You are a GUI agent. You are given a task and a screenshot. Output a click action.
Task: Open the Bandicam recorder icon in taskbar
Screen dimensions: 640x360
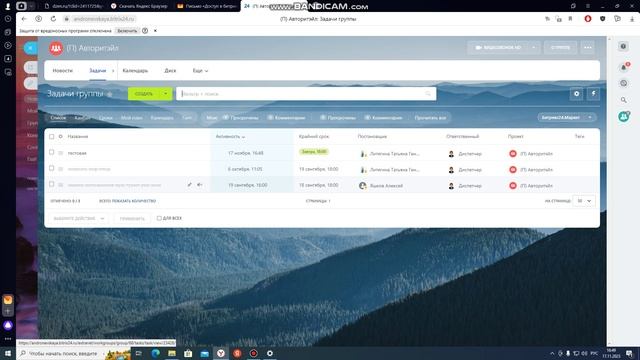pyautogui.click(x=253, y=353)
